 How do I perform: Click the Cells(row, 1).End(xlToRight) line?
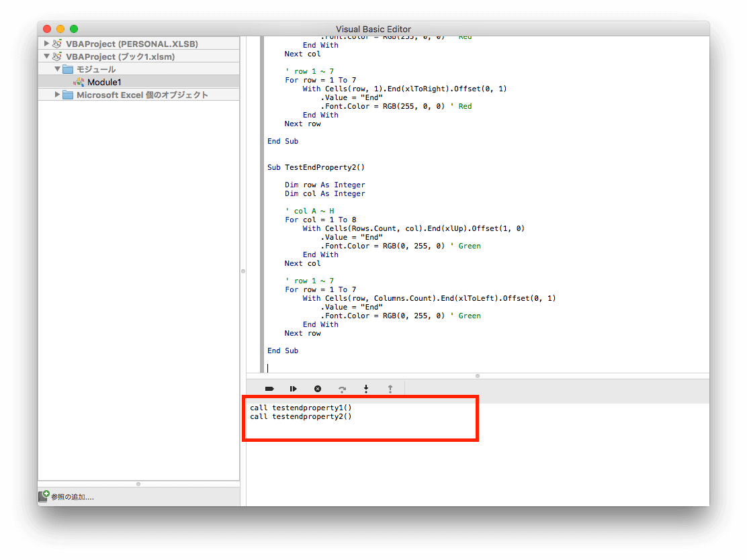404,89
